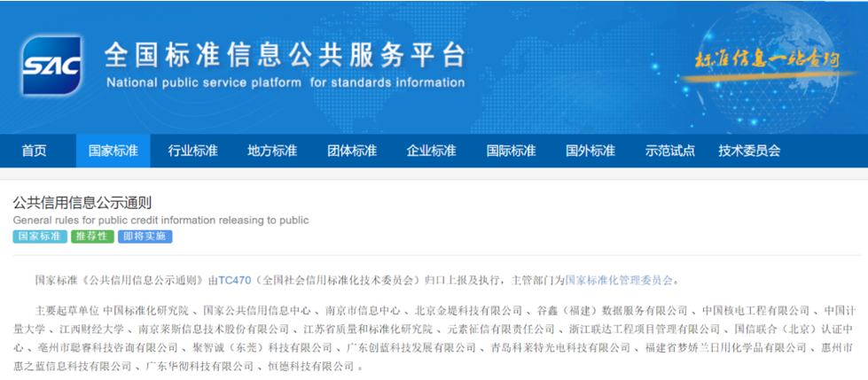Open the 地方标准 menu item

(272, 151)
